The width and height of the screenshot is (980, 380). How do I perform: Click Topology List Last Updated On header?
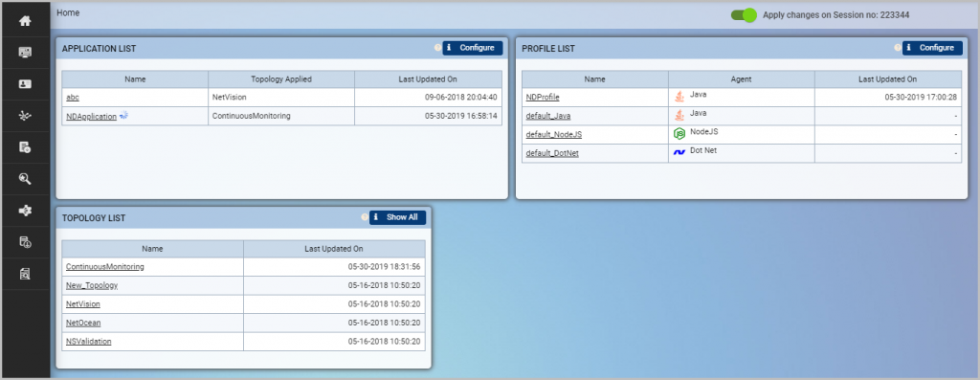tap(334, 249)
